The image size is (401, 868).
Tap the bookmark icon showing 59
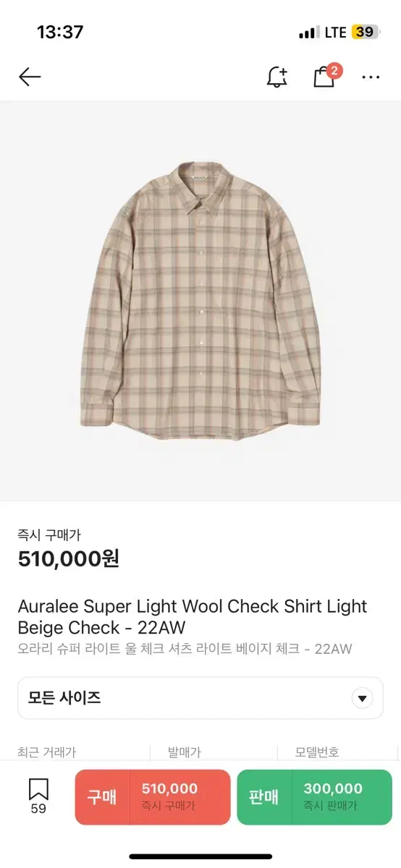pyautogui.click(x=38, y=796)
